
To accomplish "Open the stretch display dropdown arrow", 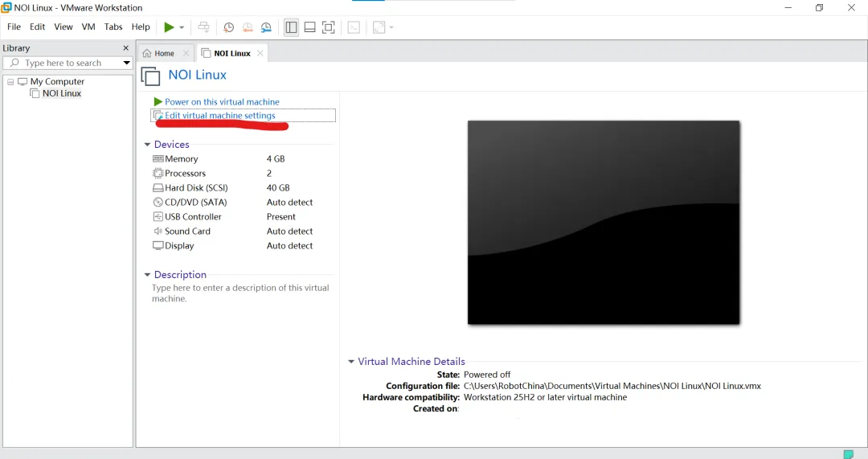I will (391, 27).
